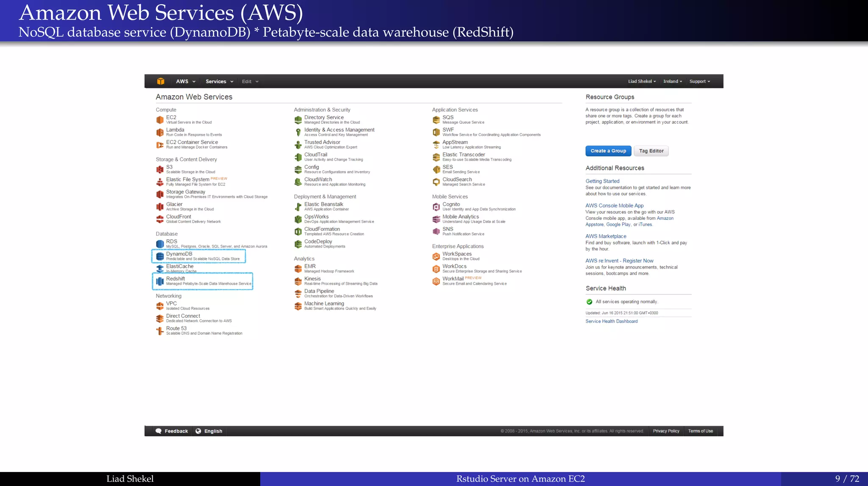Screen dimensions: 868x486
Task: Click the VPC networking icon
Action: pos(160,306)
